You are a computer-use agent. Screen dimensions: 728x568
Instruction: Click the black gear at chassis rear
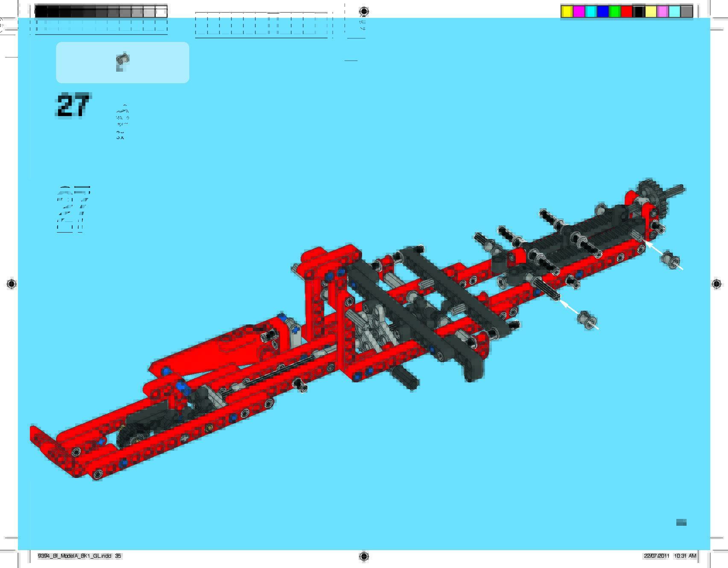652,193
